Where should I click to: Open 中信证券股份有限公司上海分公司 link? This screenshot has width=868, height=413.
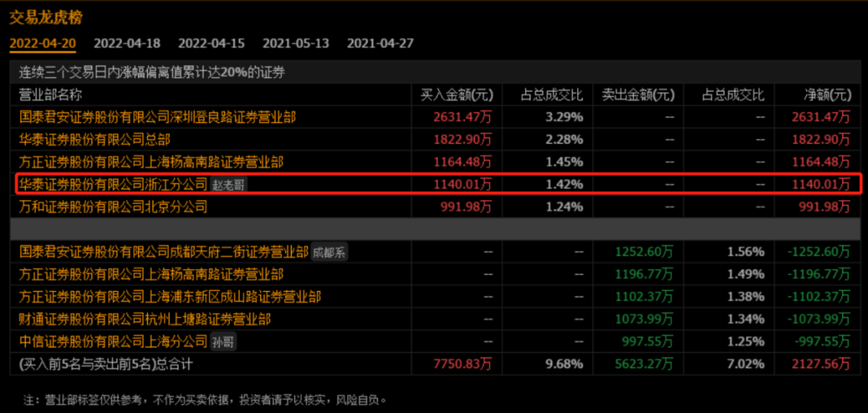coord(113,341)
